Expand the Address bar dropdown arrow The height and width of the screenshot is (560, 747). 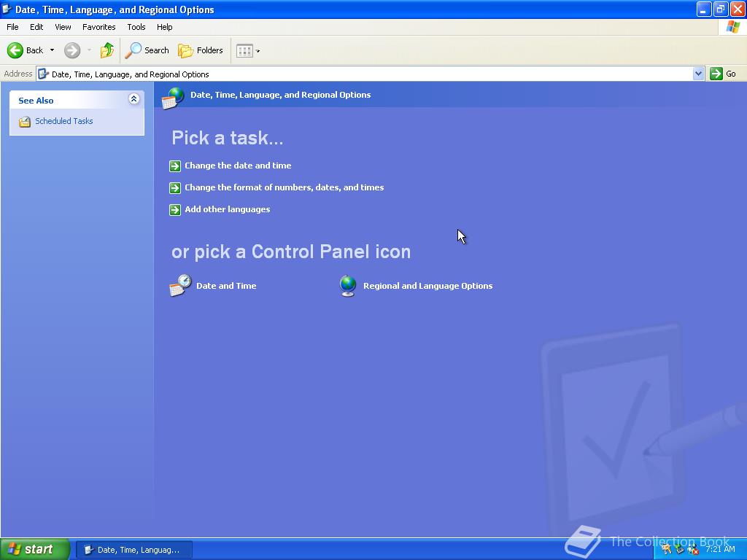tap(698, 74)
